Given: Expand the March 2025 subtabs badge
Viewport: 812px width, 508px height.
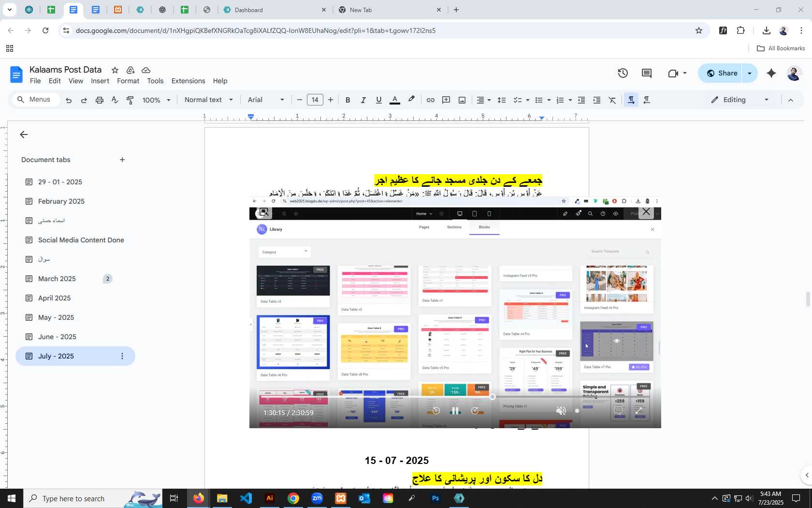Looking at the screenshot, I should (108, 279).
